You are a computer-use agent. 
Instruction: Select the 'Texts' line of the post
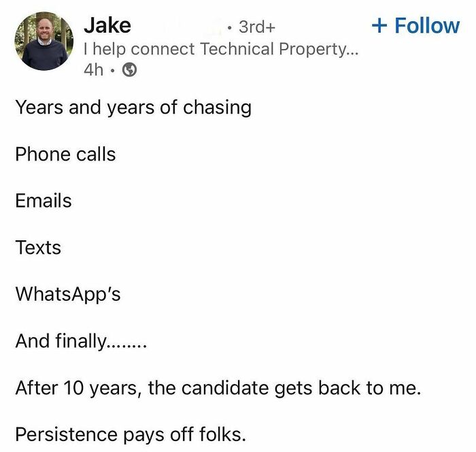38,247
